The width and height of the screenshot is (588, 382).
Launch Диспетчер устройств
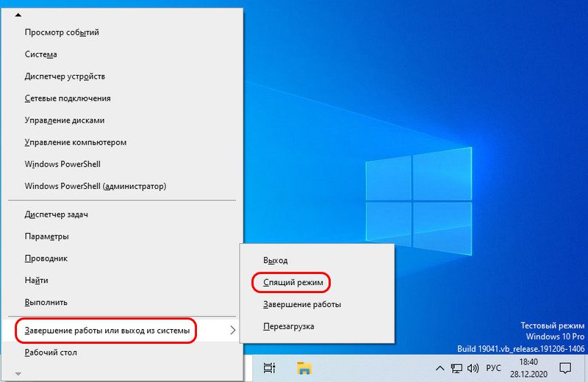click(x=122, y=76)
